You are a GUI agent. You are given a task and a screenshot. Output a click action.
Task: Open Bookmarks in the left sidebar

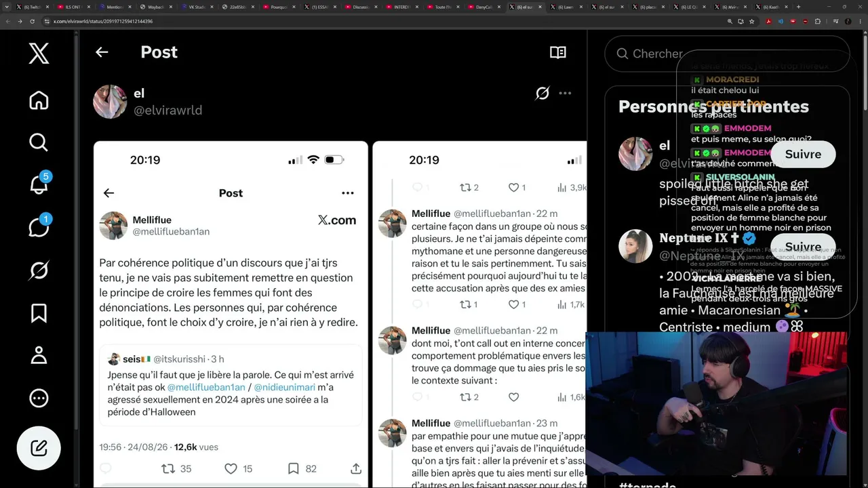[39, 313]
